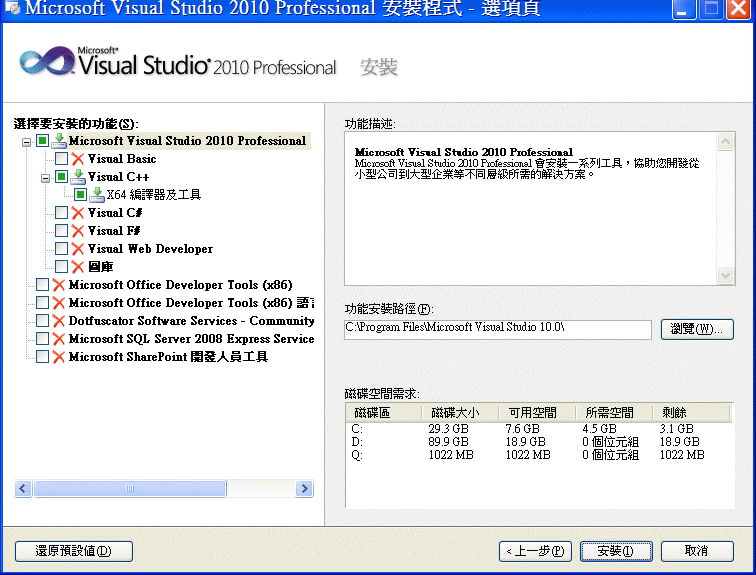Click the installer icon in the title bar
This screenshot has width=756, height=575.
13,8
